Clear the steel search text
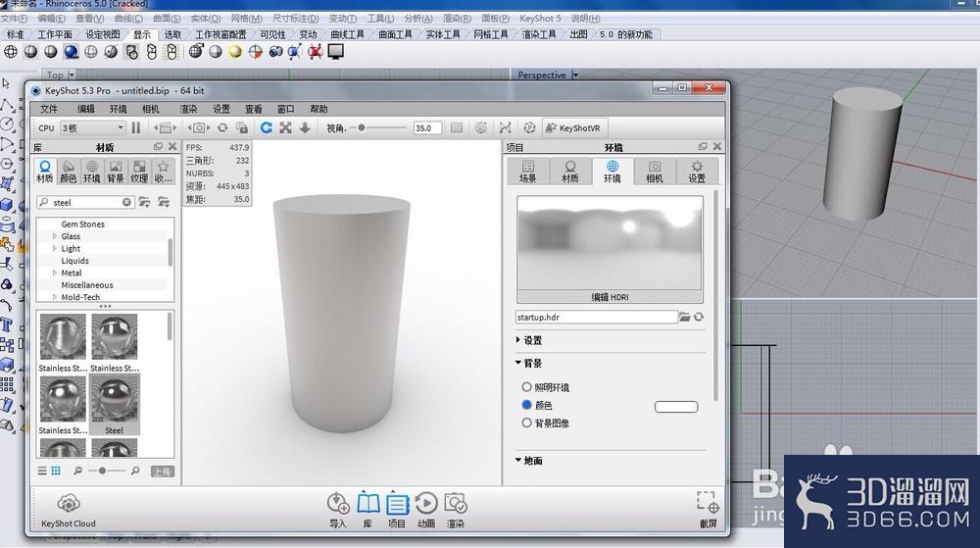Viewport: 980px width, 548px height. click(x=126, y=202)
